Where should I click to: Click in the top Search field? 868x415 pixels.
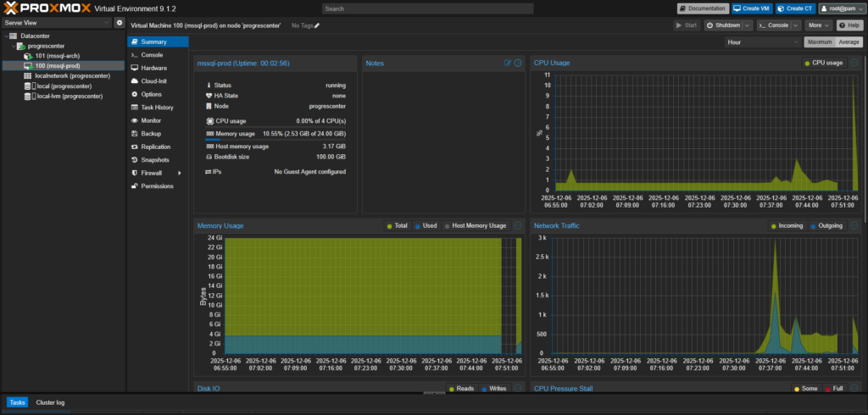427,8
